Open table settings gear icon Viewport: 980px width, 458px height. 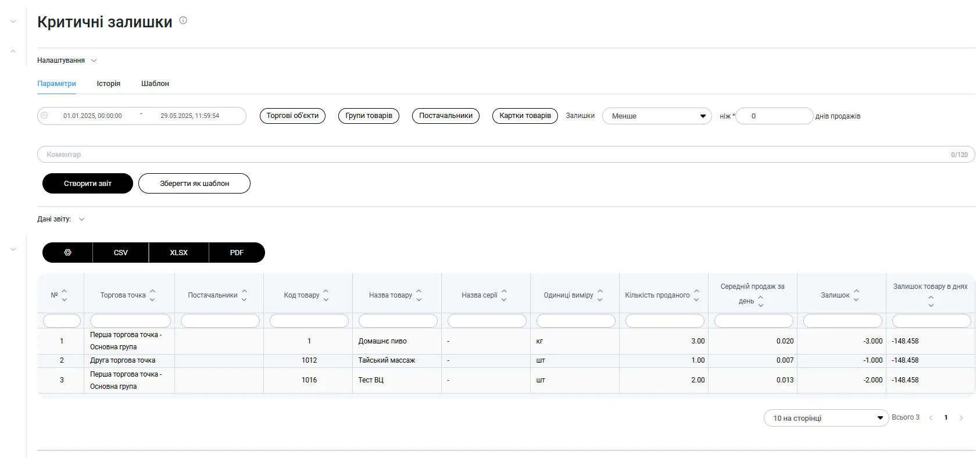(67, 253)
